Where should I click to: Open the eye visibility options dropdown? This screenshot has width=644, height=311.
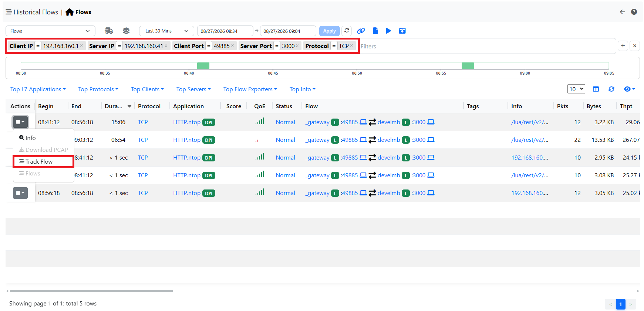click(629, 89)
